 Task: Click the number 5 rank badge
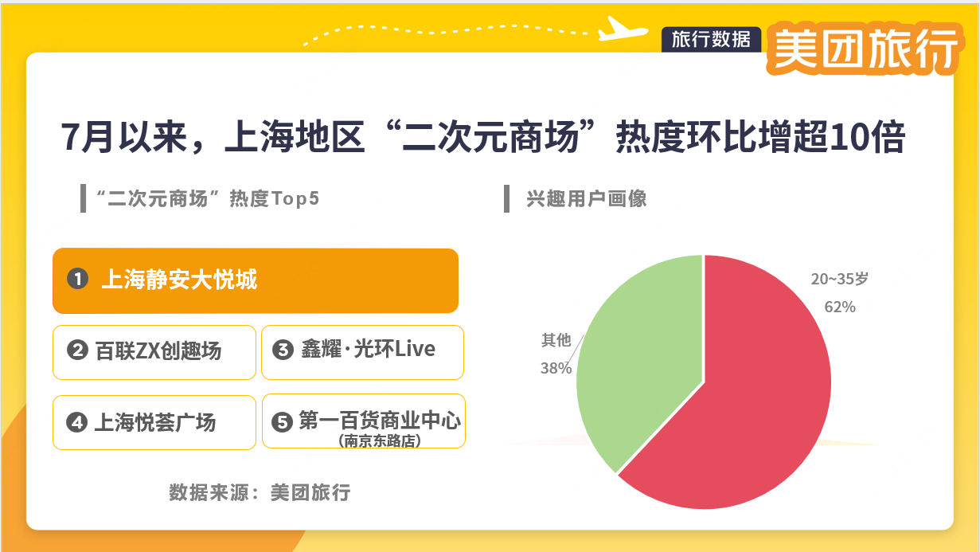pyautogui.click(x=283, y=422)
